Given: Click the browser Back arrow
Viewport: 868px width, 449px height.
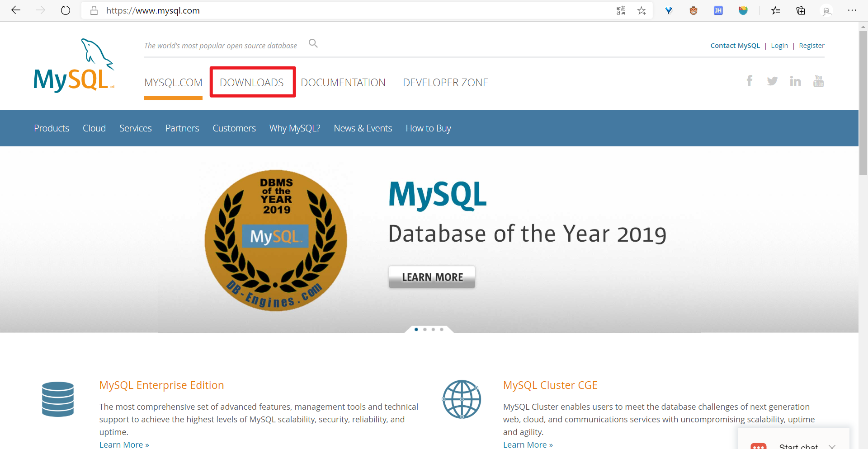Looking at the screenshot, I should pyautogui.click(x=16, y=10).
